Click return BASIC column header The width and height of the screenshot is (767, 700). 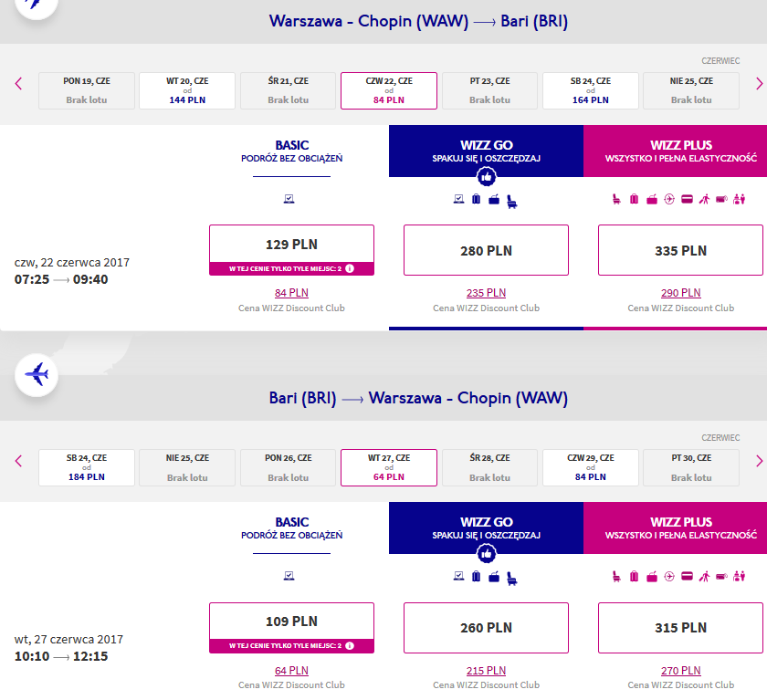click(291, 528)
